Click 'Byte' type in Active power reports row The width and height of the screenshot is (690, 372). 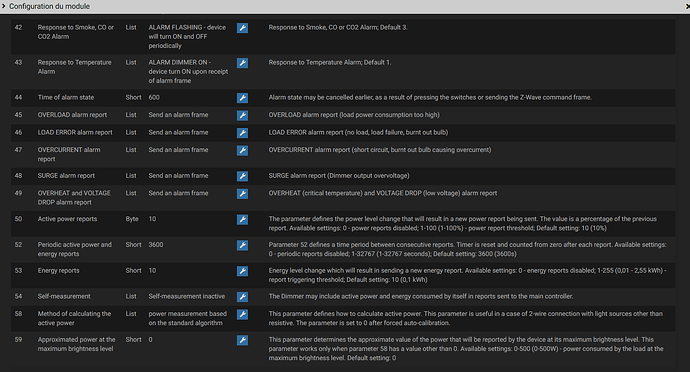point(132,219)
